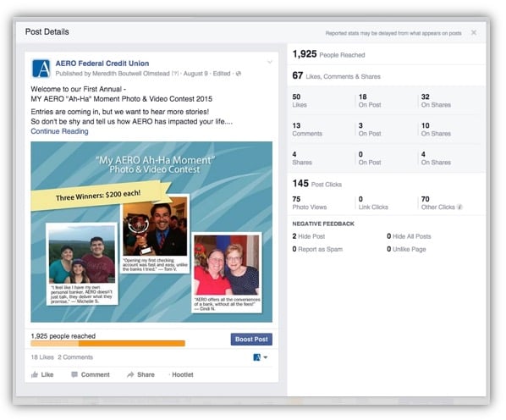Click the Post Details title
Viewport: 506px width, 420px height.
pos(47,31)
